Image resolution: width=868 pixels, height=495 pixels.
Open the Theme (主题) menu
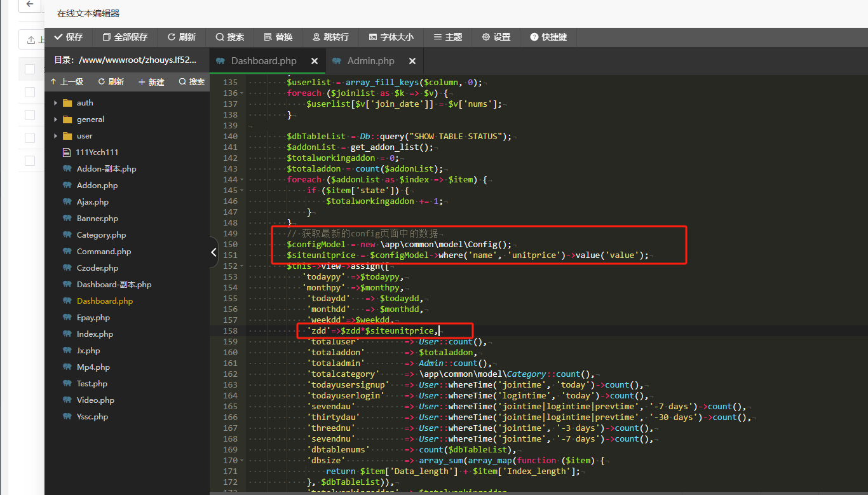tap(448, 37)
